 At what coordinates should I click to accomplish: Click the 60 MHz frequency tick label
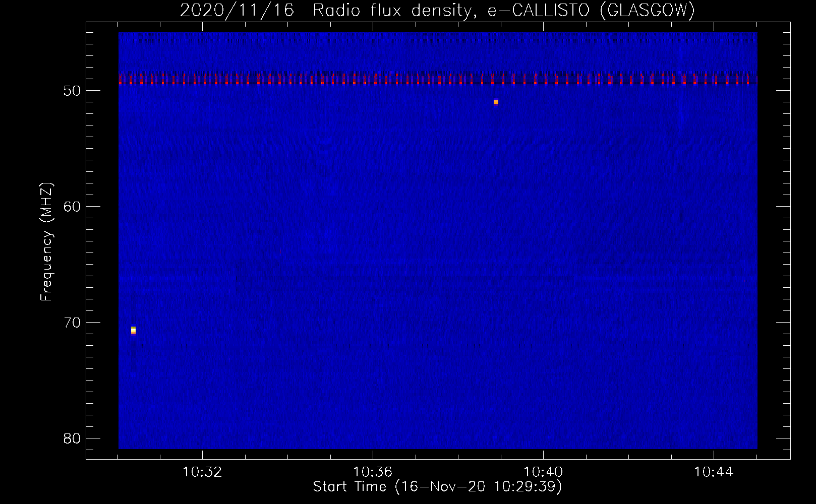pyautogui.click(x=72, y=207)
